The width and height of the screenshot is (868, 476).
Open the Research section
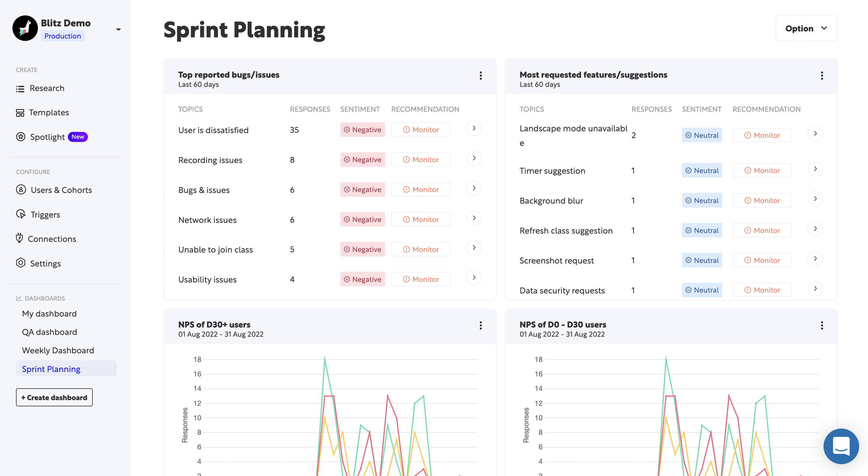(x=47, y=88)
